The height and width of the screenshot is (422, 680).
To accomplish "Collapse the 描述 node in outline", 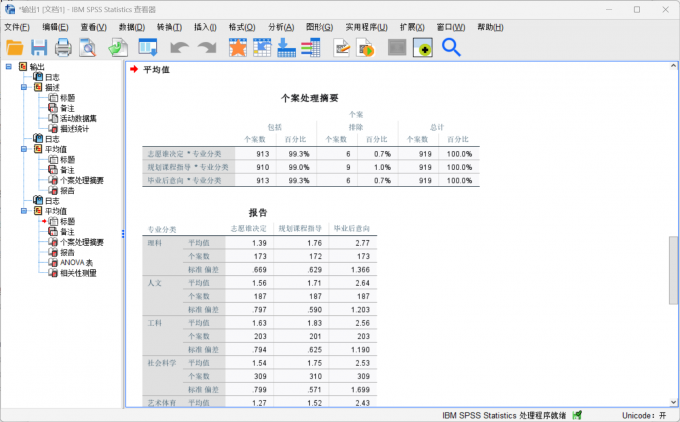I will (x=23, y=88).
